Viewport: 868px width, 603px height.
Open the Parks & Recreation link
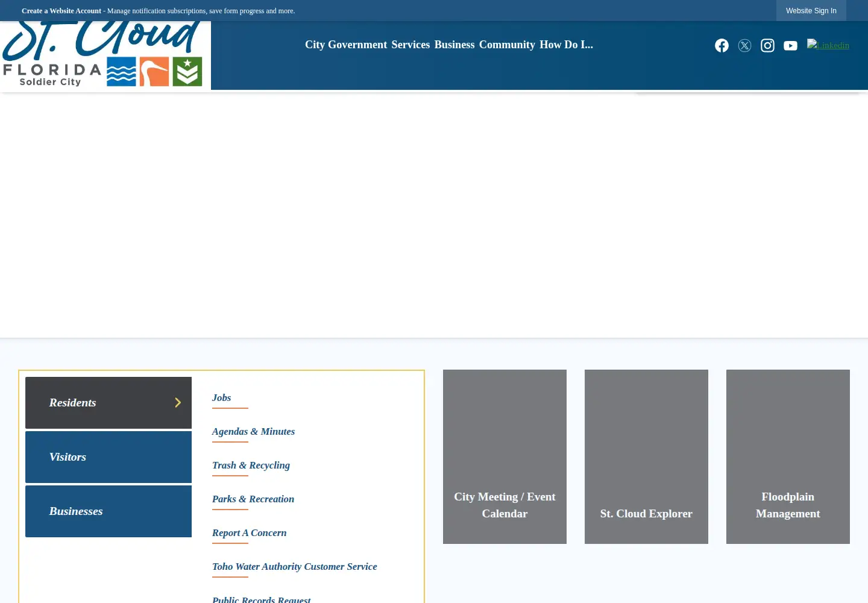pyautogui.click(x=253, y=499)
